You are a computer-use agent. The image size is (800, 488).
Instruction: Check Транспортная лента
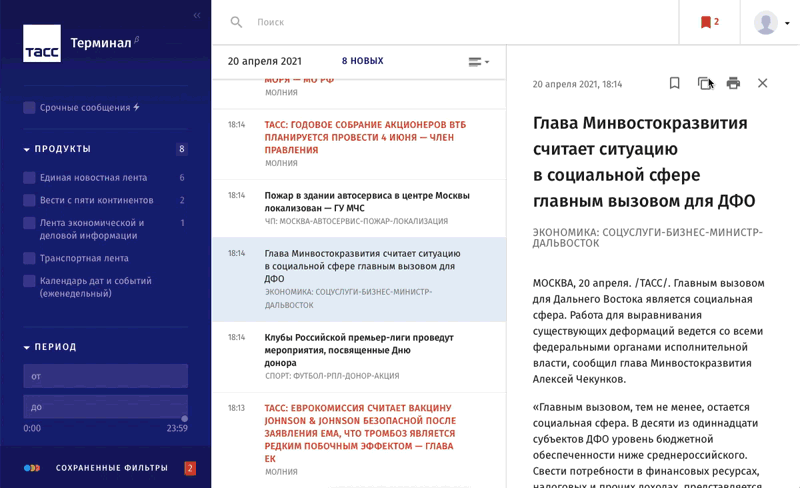tap(29, 258)
